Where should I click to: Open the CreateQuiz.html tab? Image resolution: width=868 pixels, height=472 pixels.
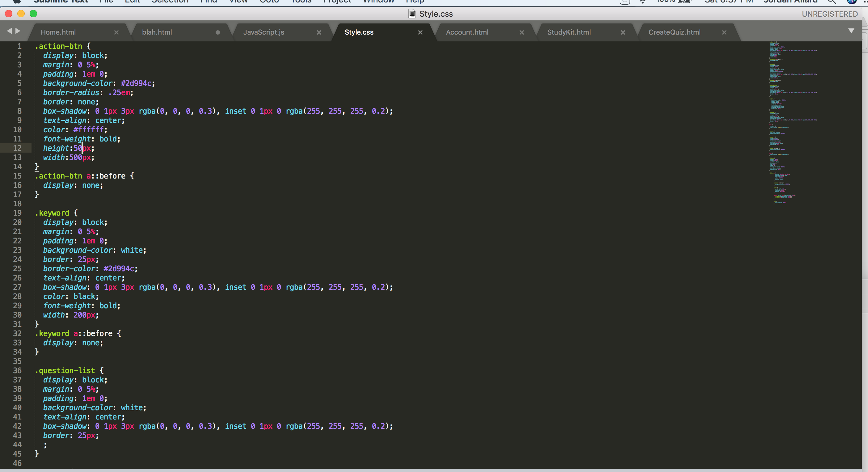(x=674, y=32)
